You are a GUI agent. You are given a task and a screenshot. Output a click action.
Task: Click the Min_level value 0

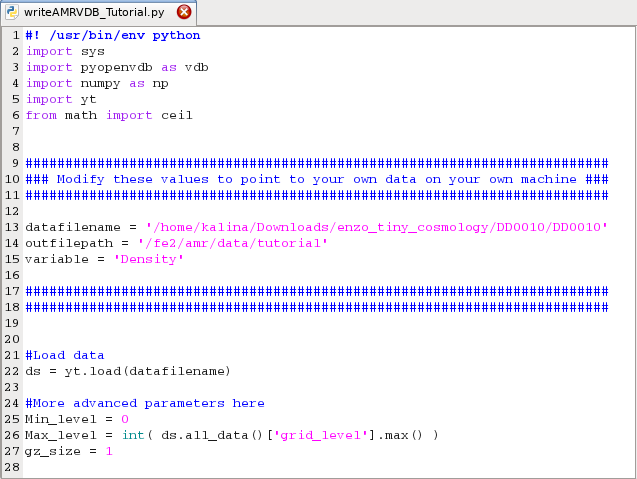[x=125, y=419]
